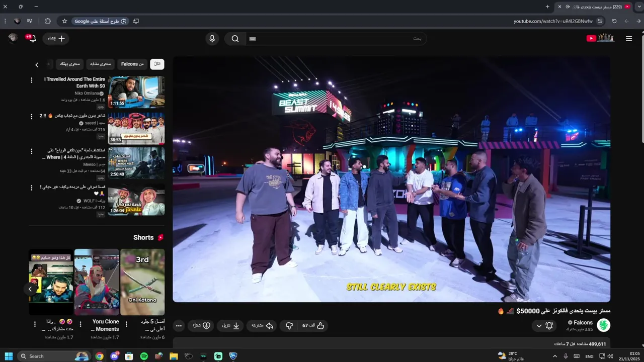Open options for 'شاعر بدون مليون' video
The width and height of the screenshot is (644, 362).
(32, 116)
